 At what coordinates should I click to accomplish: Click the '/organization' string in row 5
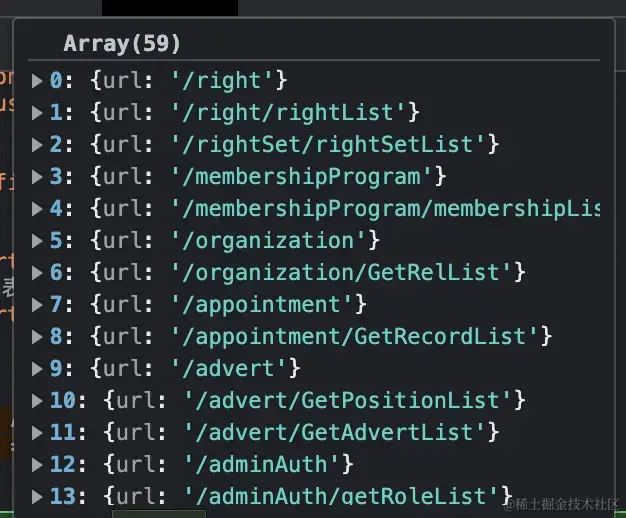268,241
